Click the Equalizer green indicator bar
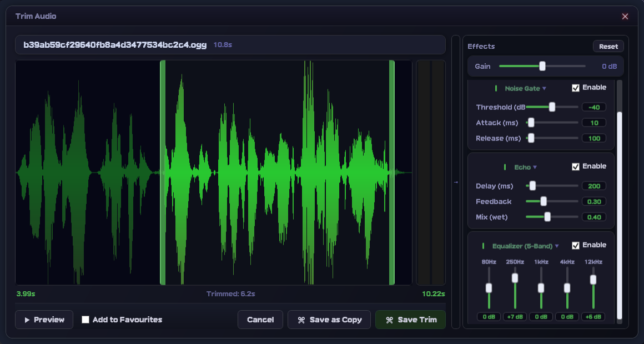 [x=483, y=246]
